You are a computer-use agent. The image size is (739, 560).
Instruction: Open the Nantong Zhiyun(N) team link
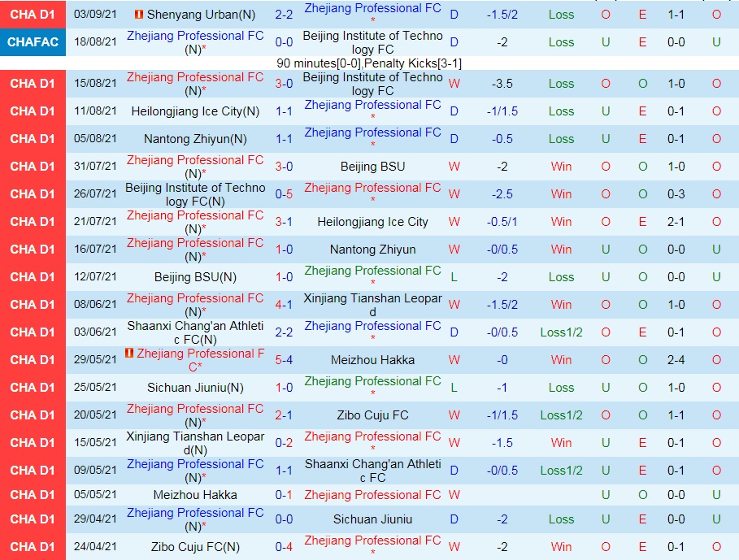[x=195, y=139]
